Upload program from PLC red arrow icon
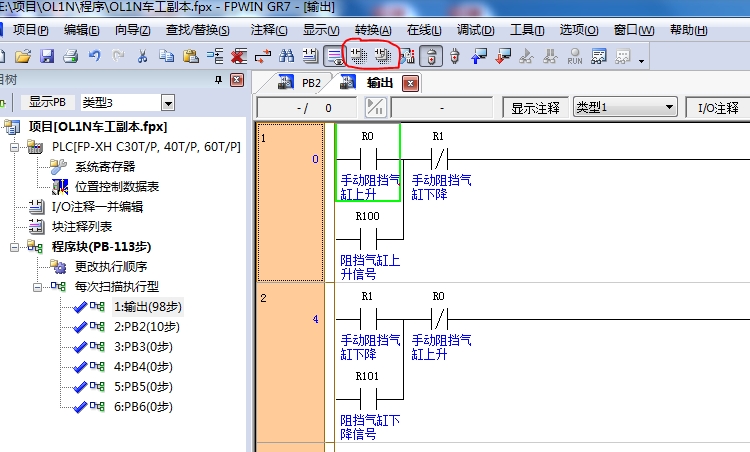Image resolution: width=750 pixels, height=452 pixels. (503, 56)
